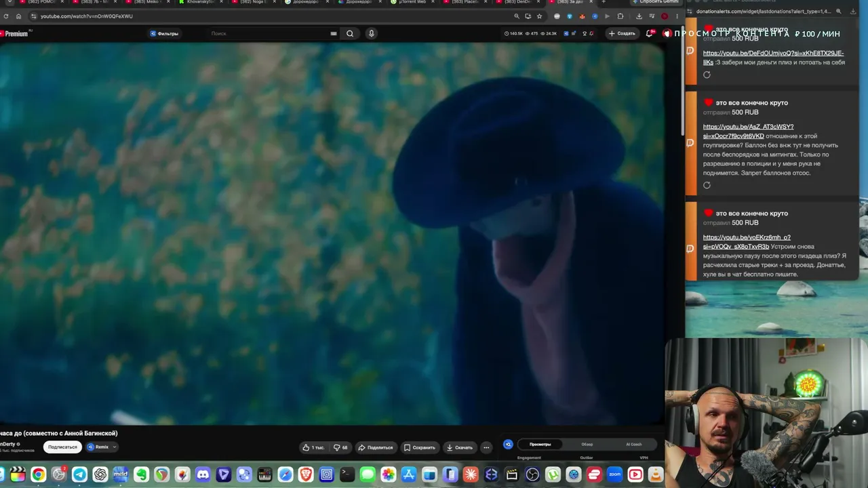Open Zoom from the dock
Screen dimensions: 868x488
click(615, 474)
